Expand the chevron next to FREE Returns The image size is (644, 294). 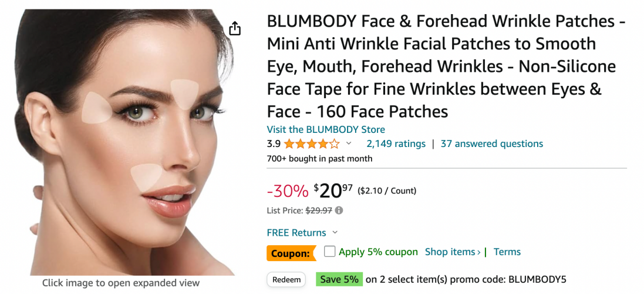tap(335, 232)
